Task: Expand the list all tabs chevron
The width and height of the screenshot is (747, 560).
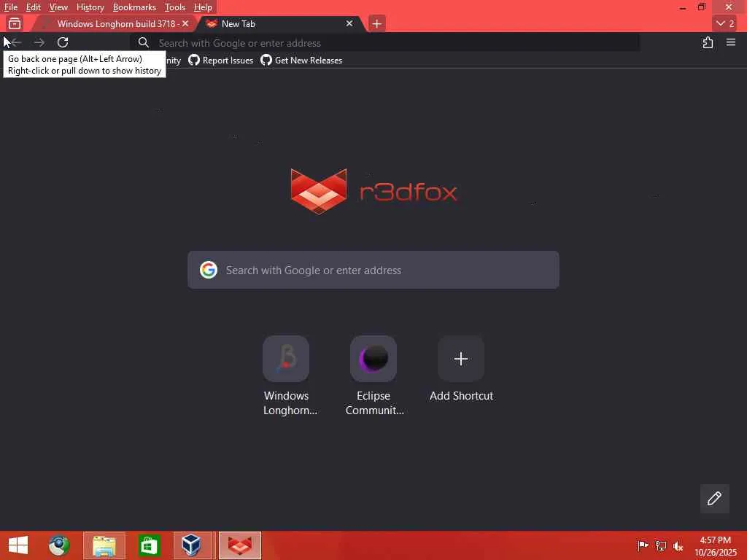Action: click(725, 23)
